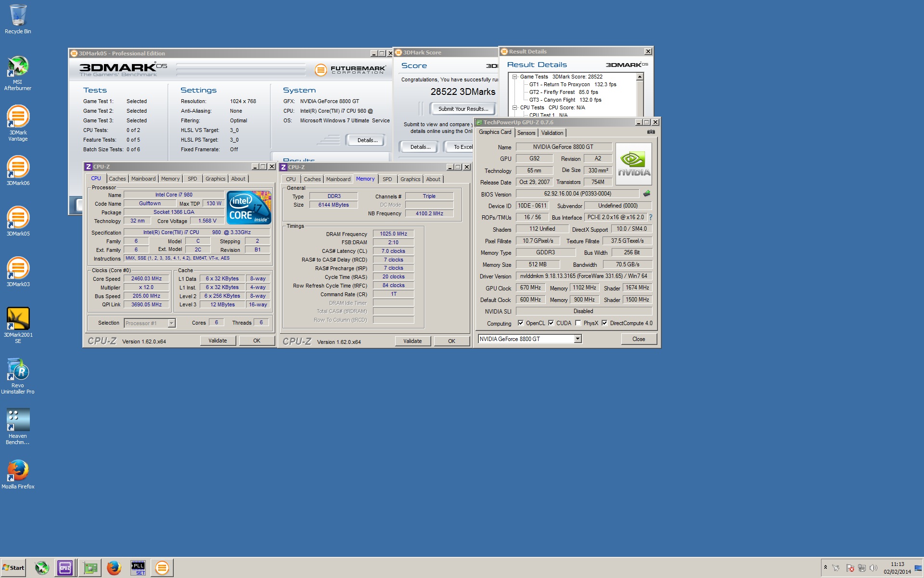Click DRAM Frequency value 1025.0 MHz

tap(393, 234)
